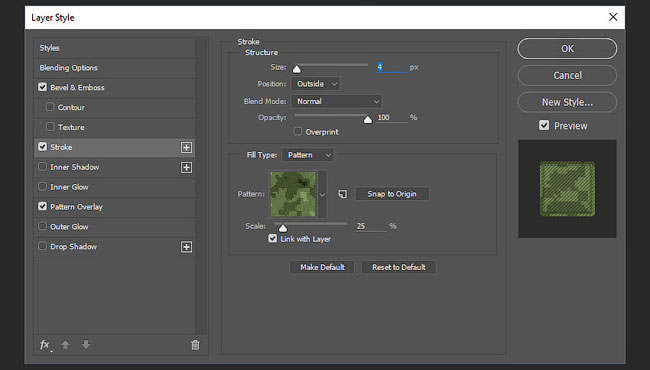Add another Drop Shadow with plus icon
The image size is (650, 370).
[187, 247]
